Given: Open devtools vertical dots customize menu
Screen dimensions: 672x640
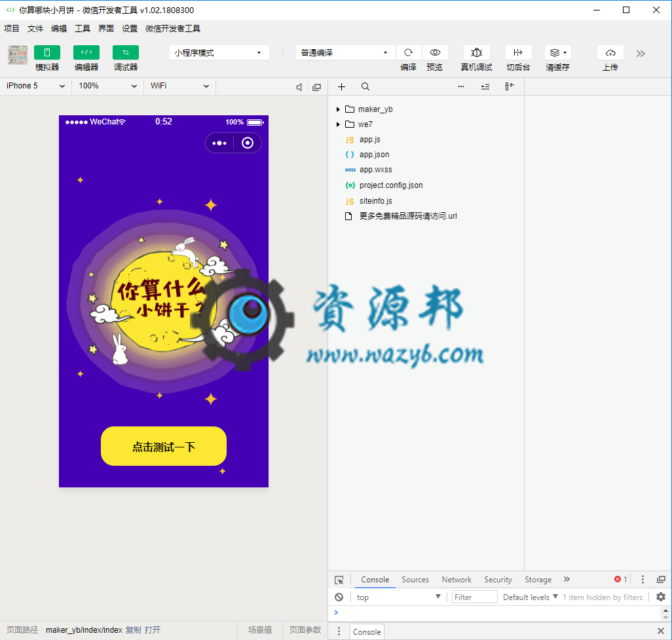Looking at the screenshot, I should [x=643, y=580].
